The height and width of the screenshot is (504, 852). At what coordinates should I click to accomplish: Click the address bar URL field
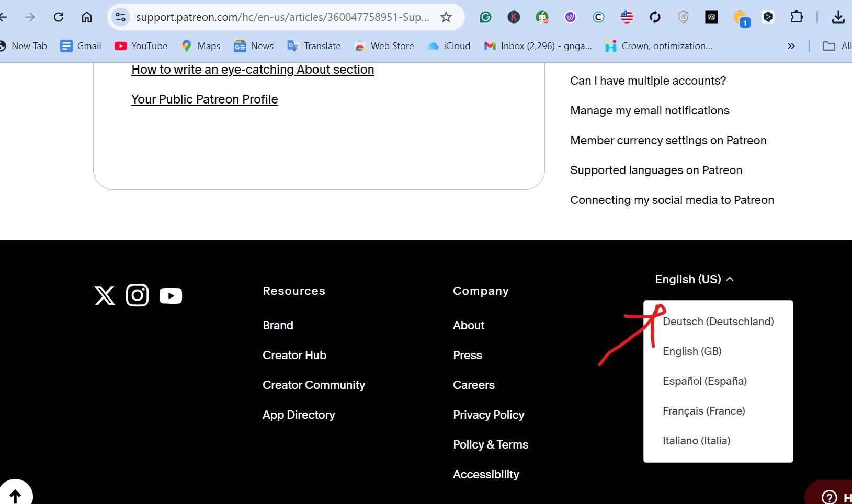coord(282,17)
